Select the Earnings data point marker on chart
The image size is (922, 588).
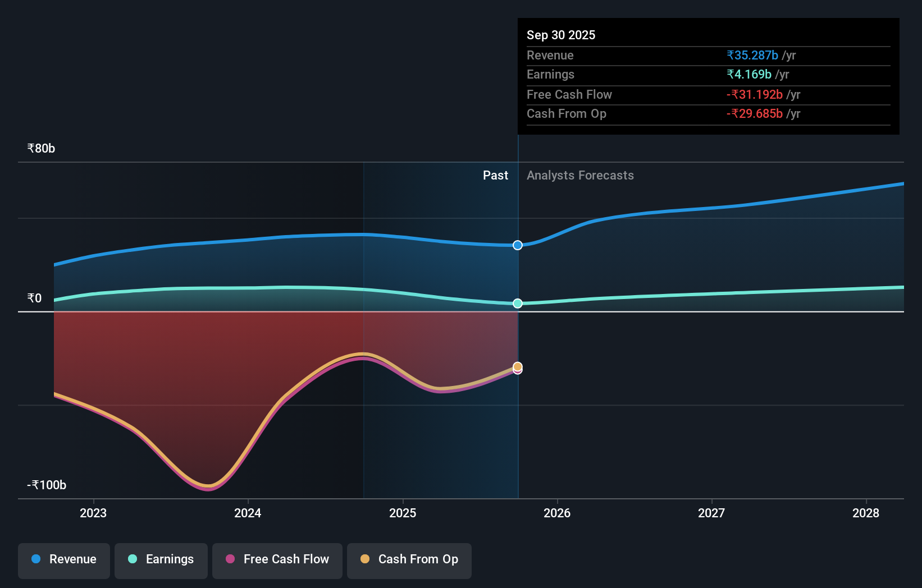pos(517,304)
